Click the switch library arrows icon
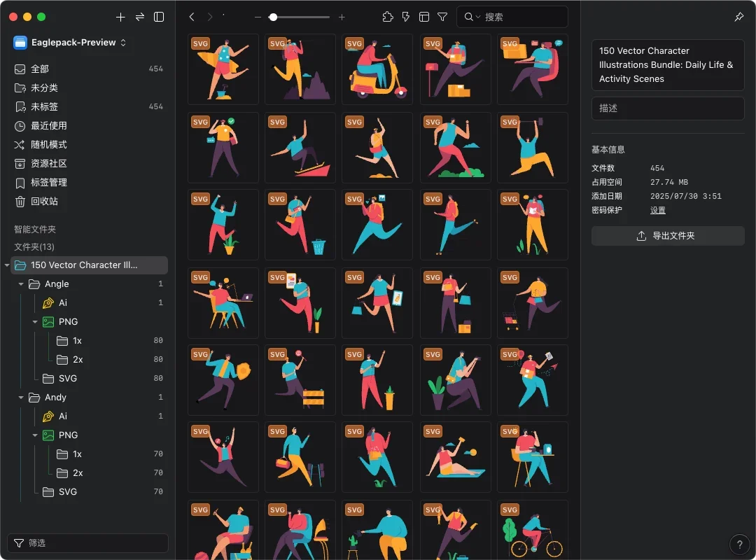756x560 pixels. (x=140, y=17)
